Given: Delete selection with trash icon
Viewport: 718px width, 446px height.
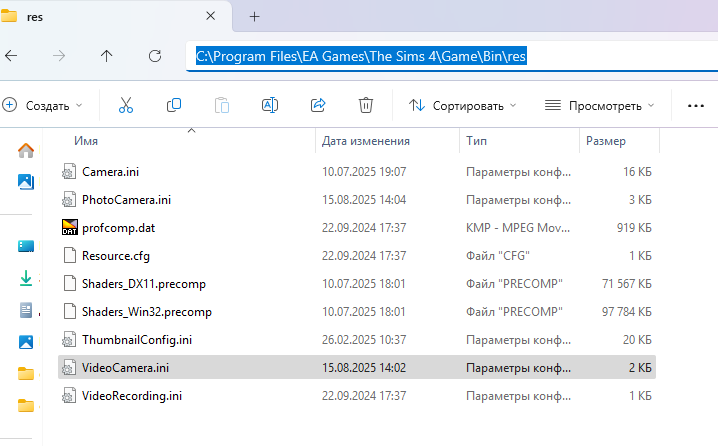Looking at the screenshot, I should coord(365,105).
